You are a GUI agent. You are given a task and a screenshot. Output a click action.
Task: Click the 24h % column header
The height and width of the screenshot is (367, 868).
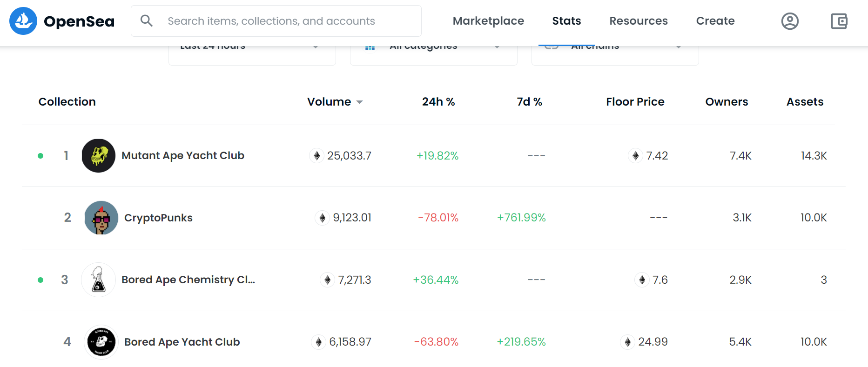[x=438, y=102]
